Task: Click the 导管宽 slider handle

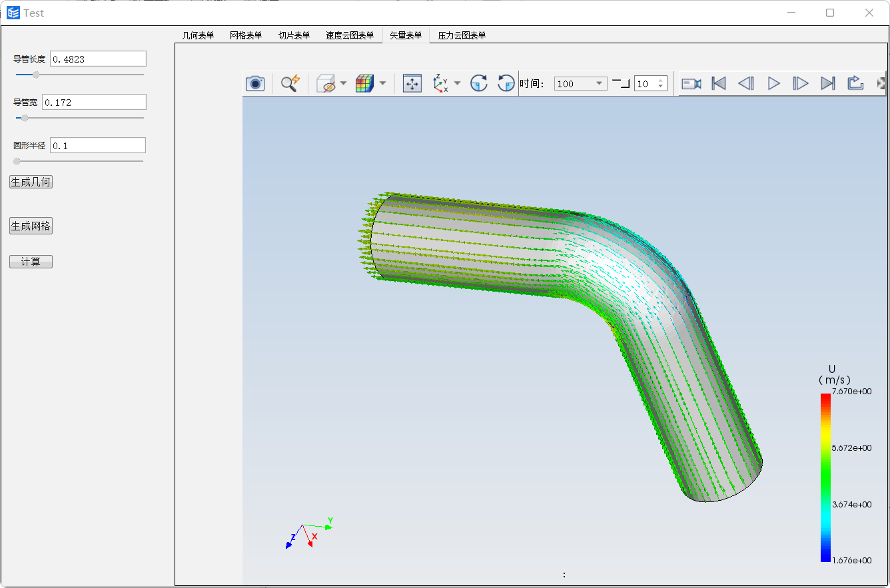Action: coord(25,118)
